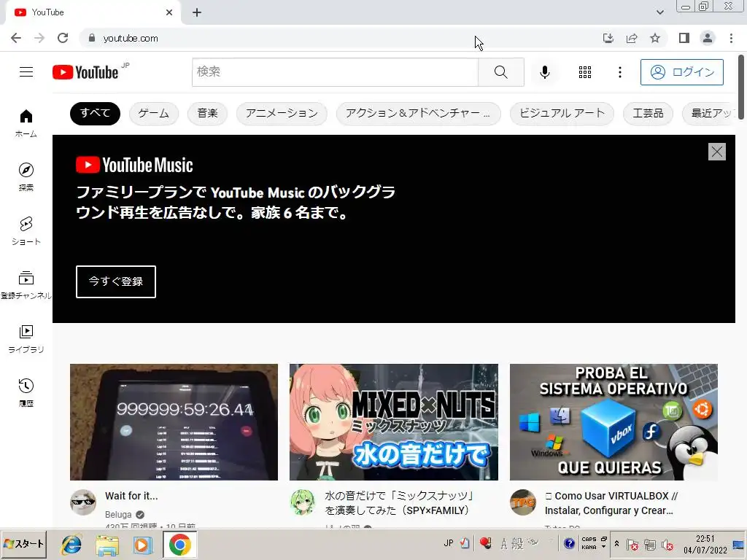Open the MIXED NUTS video thumbnail

click(x=393, y=422)
